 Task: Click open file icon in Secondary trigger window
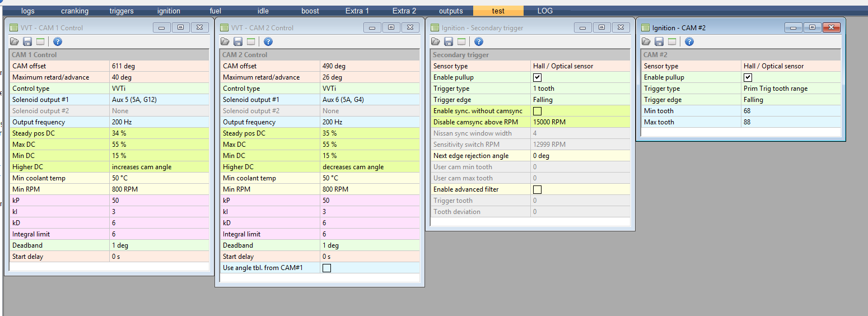pyautogui.click(x=436, y=41)
